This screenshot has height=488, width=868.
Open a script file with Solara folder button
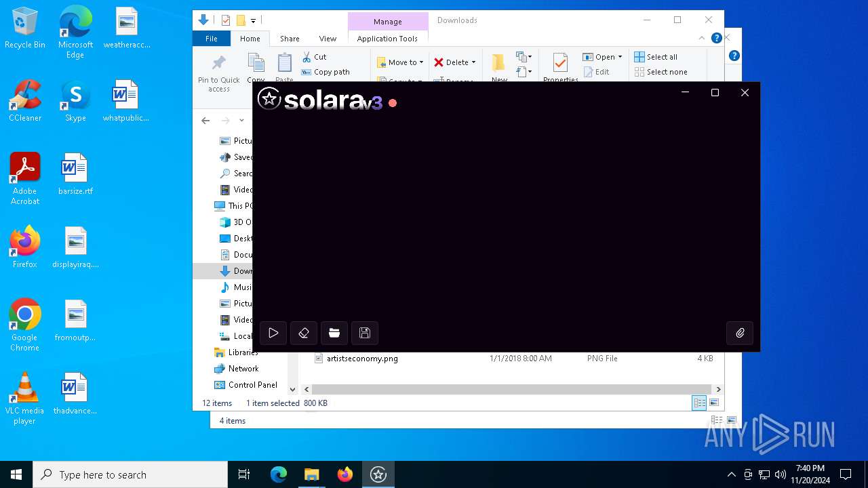(334, 333)
